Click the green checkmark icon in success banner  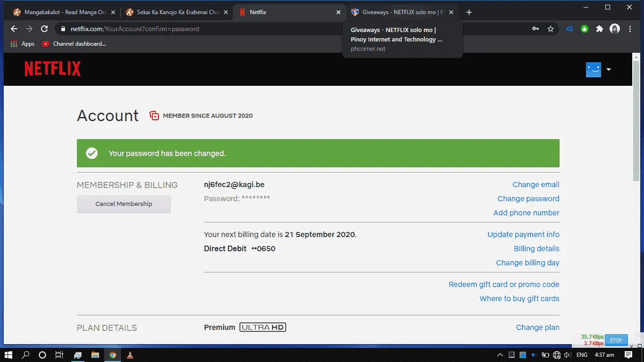coord(92,153)
